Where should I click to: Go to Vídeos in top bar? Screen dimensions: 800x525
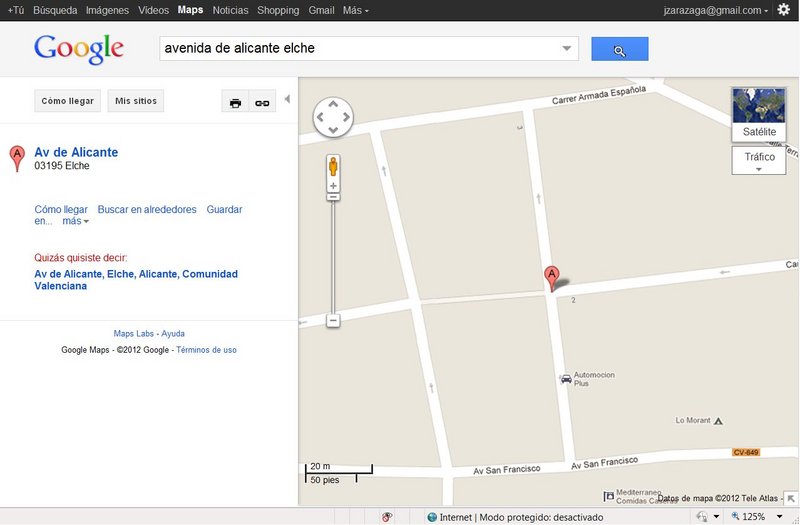click(x=153, y=10)
